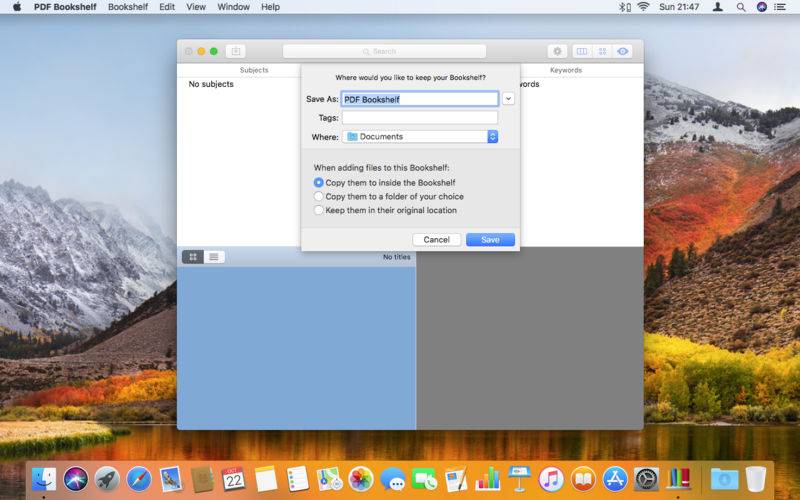The image size is (800, 500).
Task: Open Spotlight search magnifier icon
Action: click(741, 7)
